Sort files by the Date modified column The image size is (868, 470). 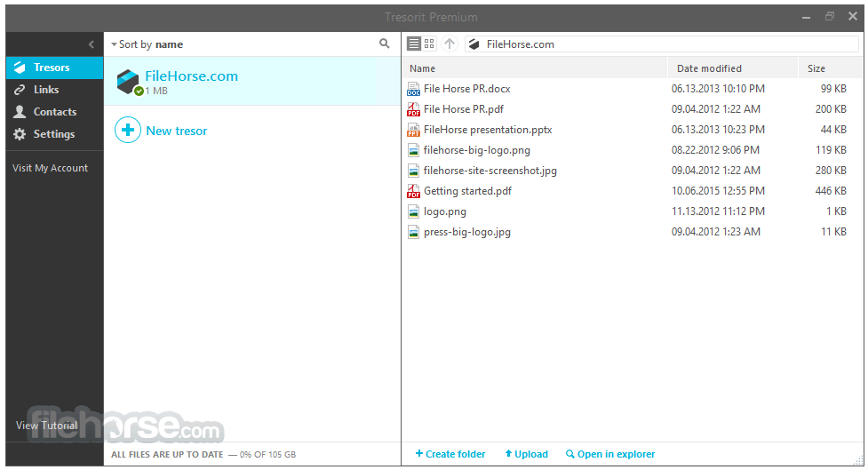[x=709, y=68]
